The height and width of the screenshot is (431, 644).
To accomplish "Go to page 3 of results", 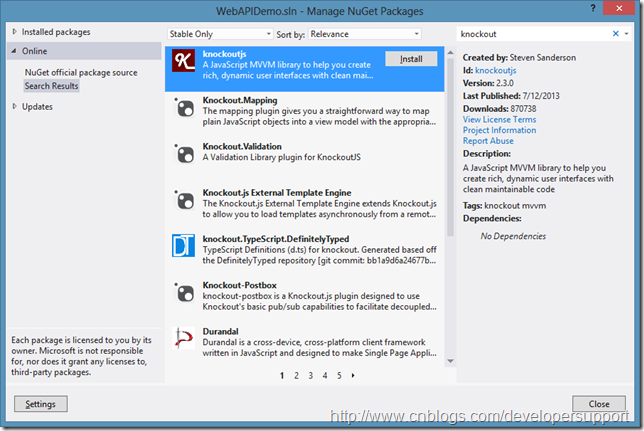I will (x=310, y=376).
